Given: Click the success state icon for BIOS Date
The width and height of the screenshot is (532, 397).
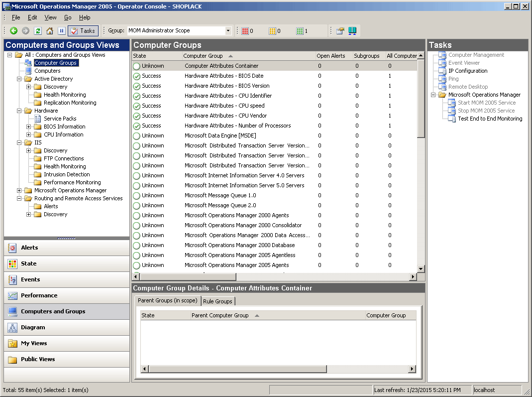Looking at the screenshot, I should tap(137, 76).
